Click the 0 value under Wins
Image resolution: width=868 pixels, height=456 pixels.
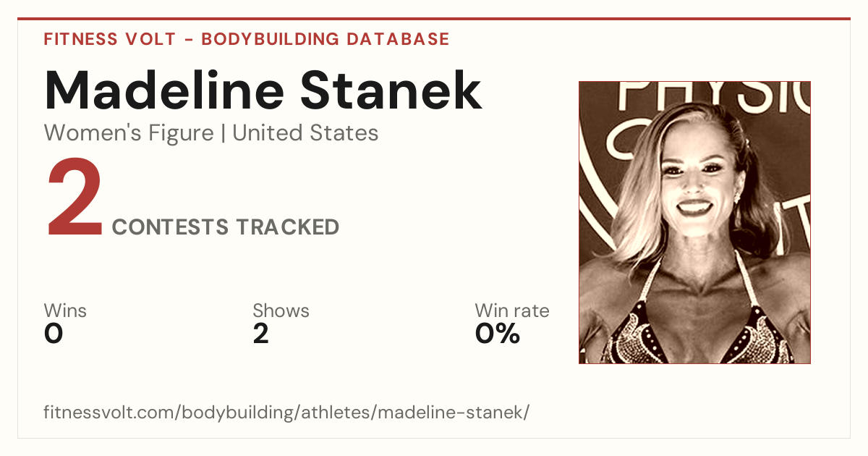tap(54, 334)
